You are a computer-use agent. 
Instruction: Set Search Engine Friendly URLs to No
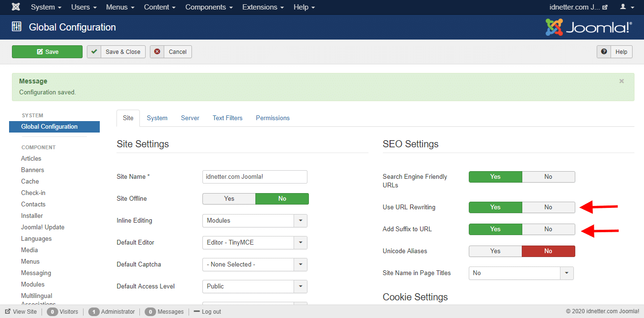point(549,177)
